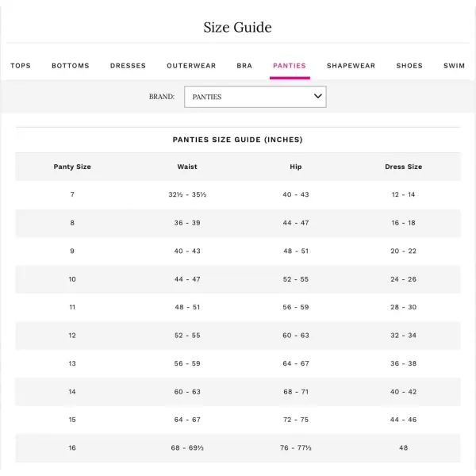Open the TOPS size guide tab
Screen dimensions: 476x476
21,66
